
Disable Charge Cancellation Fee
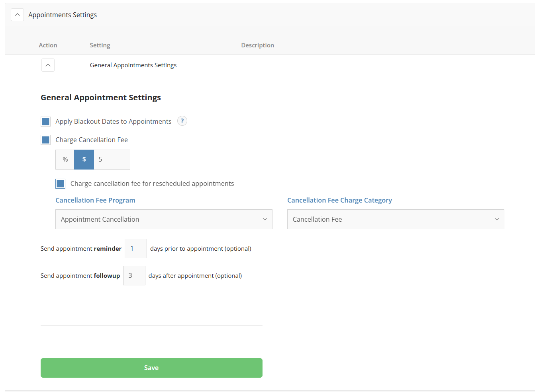(x=45, y=140)
